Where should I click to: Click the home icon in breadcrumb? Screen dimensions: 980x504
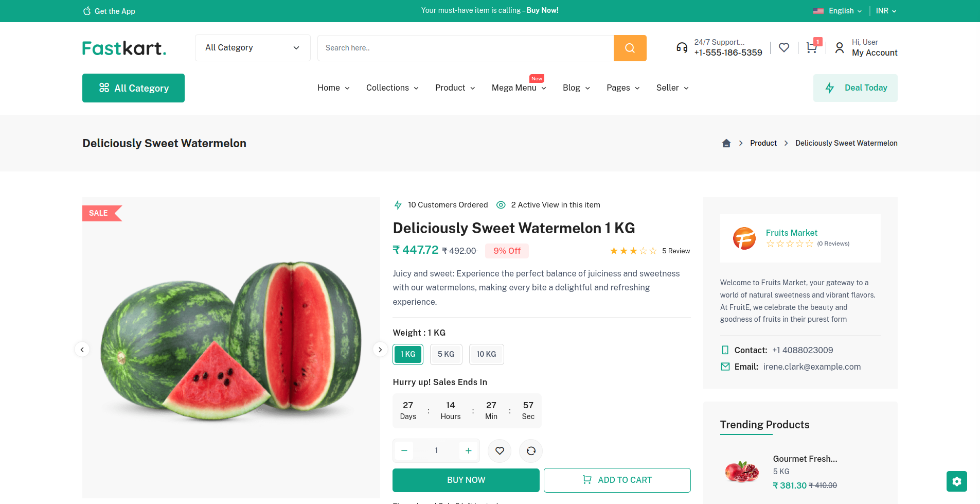[726, 143]
